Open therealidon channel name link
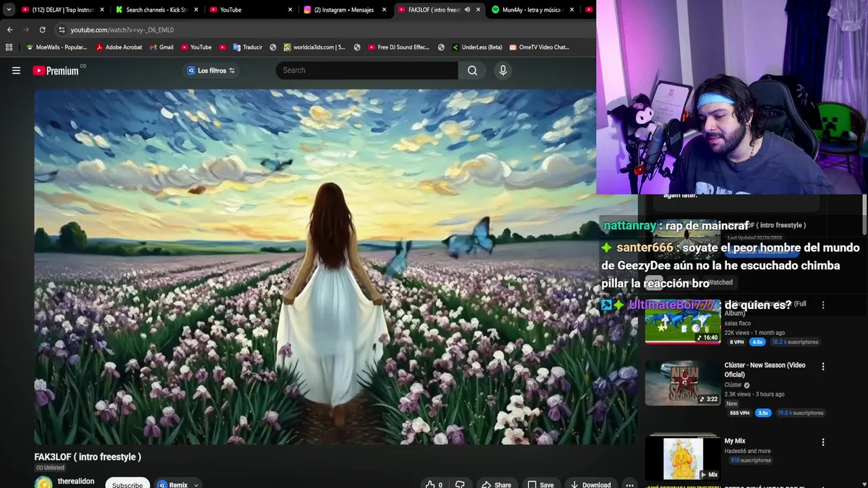Screen dimensions: 868x488 tap(76, 481)
